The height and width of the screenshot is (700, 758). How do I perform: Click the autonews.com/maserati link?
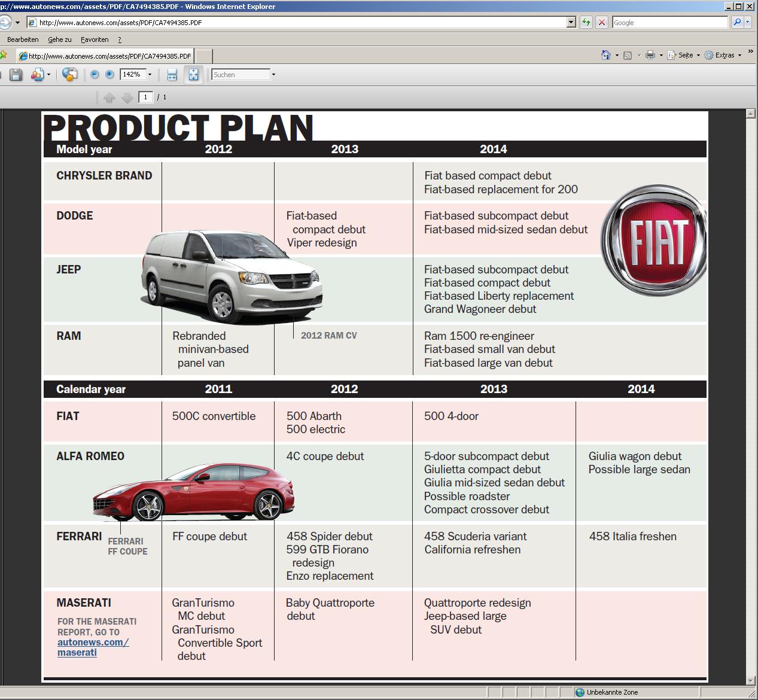click(93, 647)
